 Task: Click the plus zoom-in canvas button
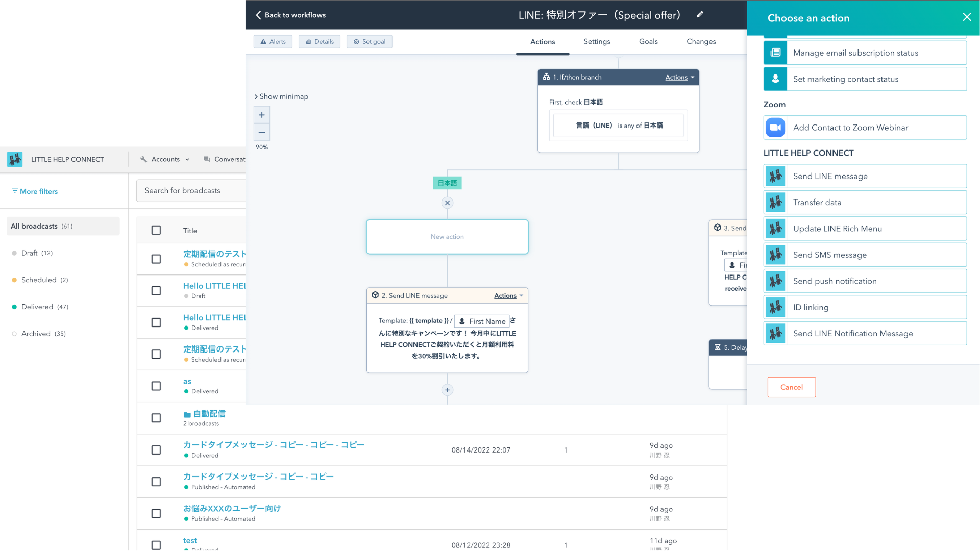click(x=262, y=115)
